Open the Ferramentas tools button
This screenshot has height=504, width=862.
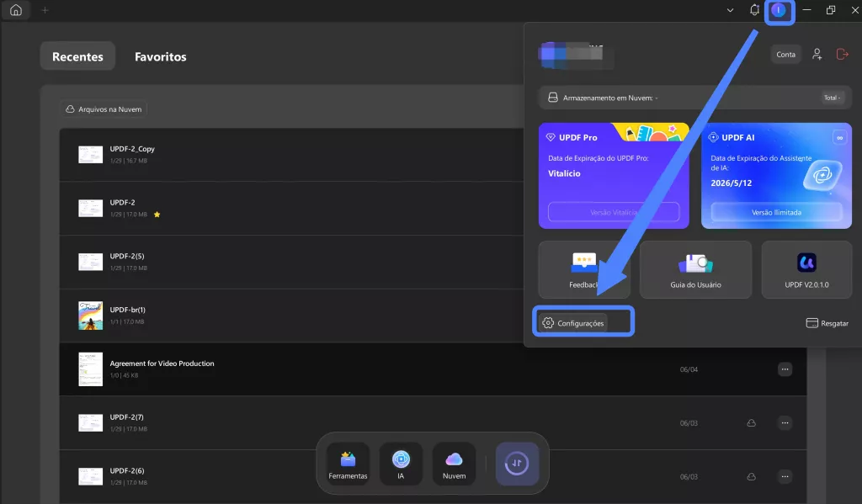348,464
